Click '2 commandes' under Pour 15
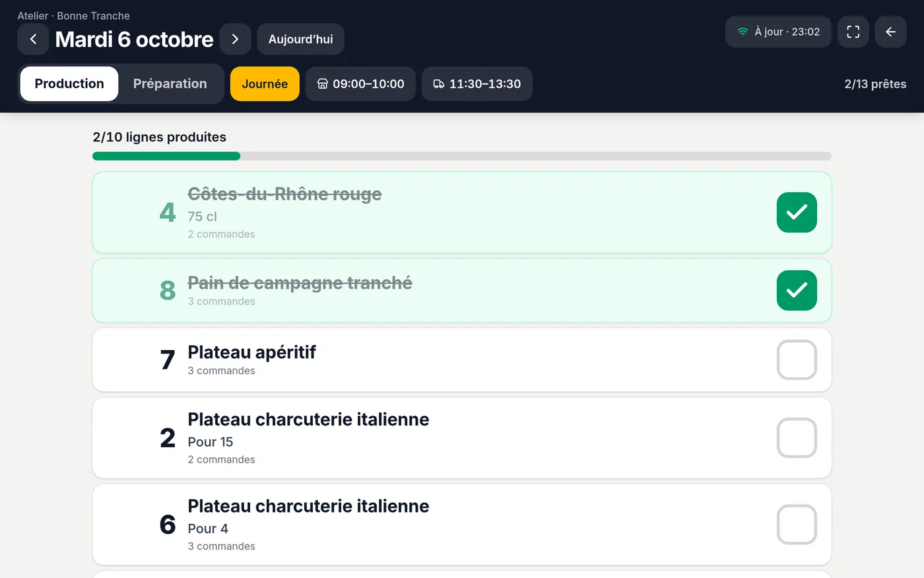The width and height of the screenshot is (924, 578). pos(221,459)
